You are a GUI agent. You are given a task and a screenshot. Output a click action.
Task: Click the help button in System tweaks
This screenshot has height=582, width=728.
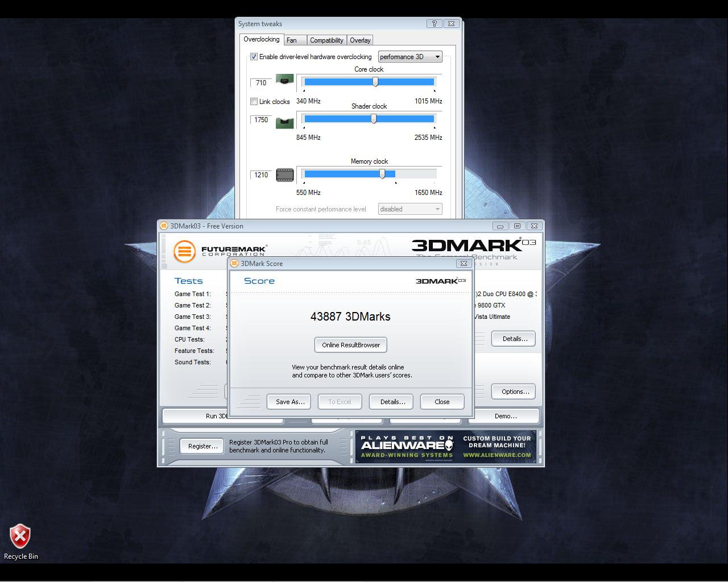tap(434, 23)
